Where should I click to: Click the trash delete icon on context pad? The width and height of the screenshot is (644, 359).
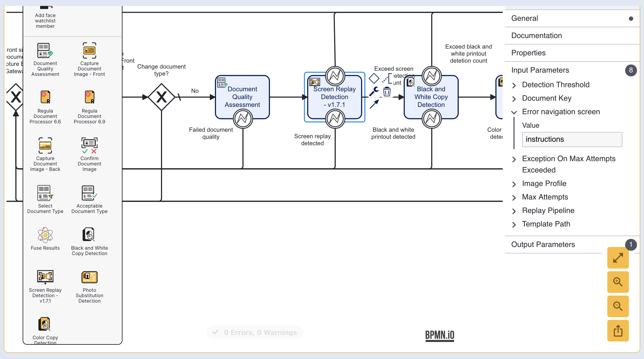(387, 92)
